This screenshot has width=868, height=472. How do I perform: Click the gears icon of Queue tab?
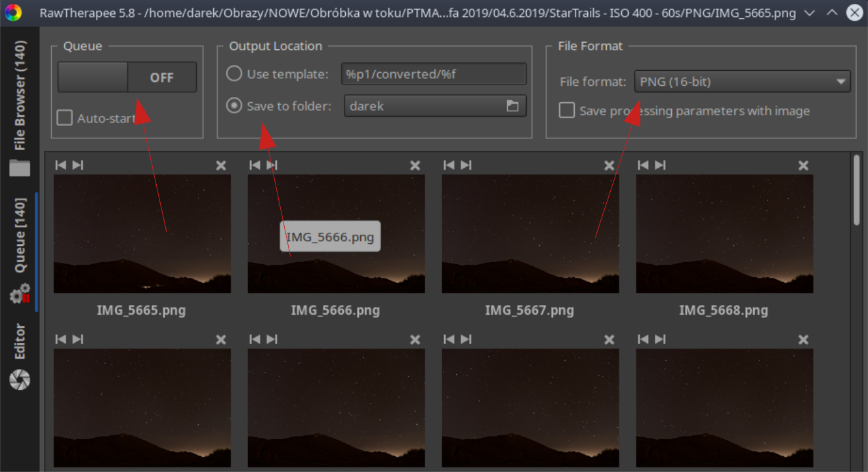pos(20,293)
